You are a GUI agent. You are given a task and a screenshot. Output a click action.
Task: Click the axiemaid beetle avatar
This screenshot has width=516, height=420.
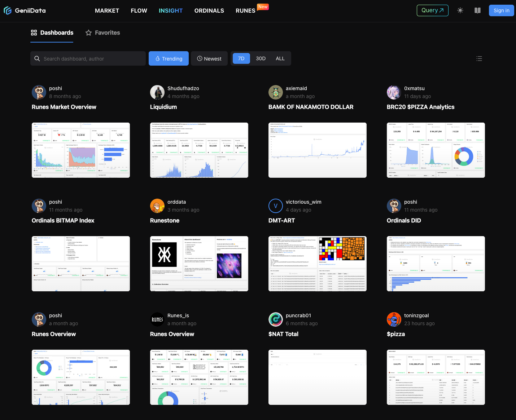point(276,92)
